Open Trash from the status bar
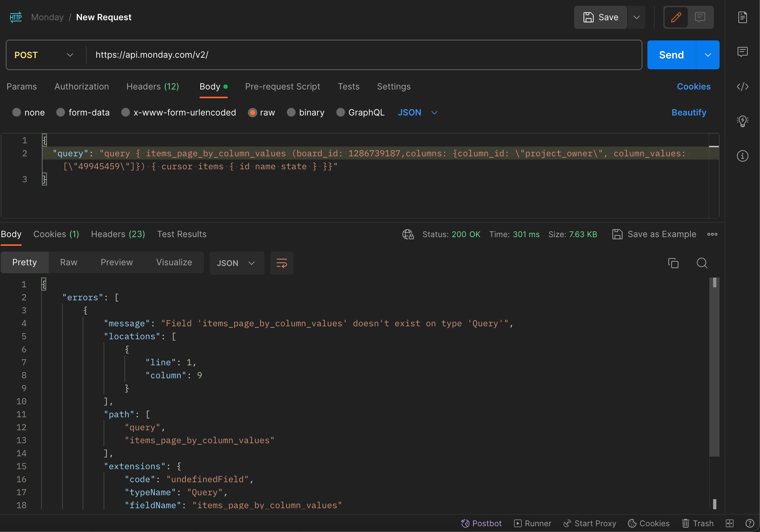 coord(697,523)
